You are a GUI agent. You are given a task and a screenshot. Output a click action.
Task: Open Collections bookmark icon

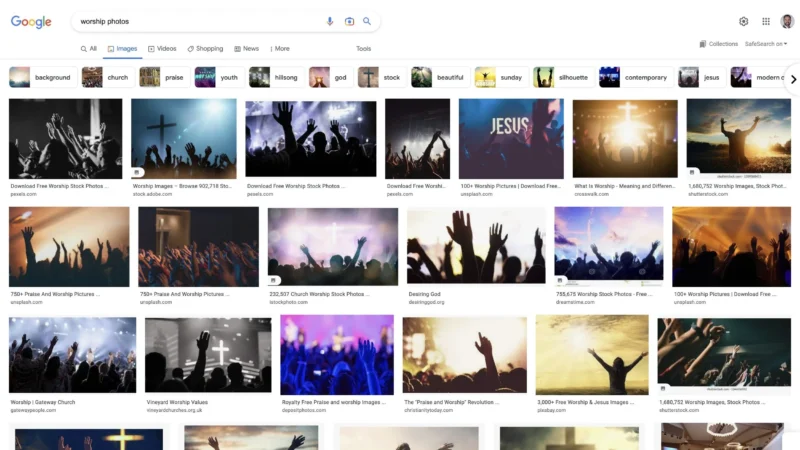click(x=703, y=44)
